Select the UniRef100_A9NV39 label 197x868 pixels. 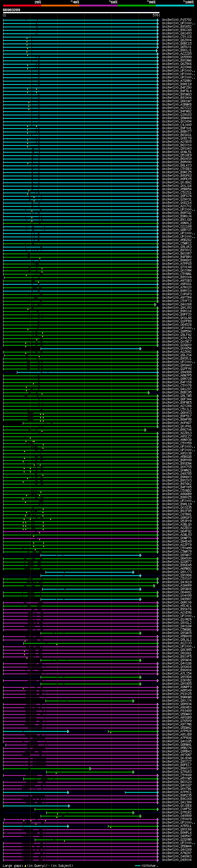coord(177,440)
